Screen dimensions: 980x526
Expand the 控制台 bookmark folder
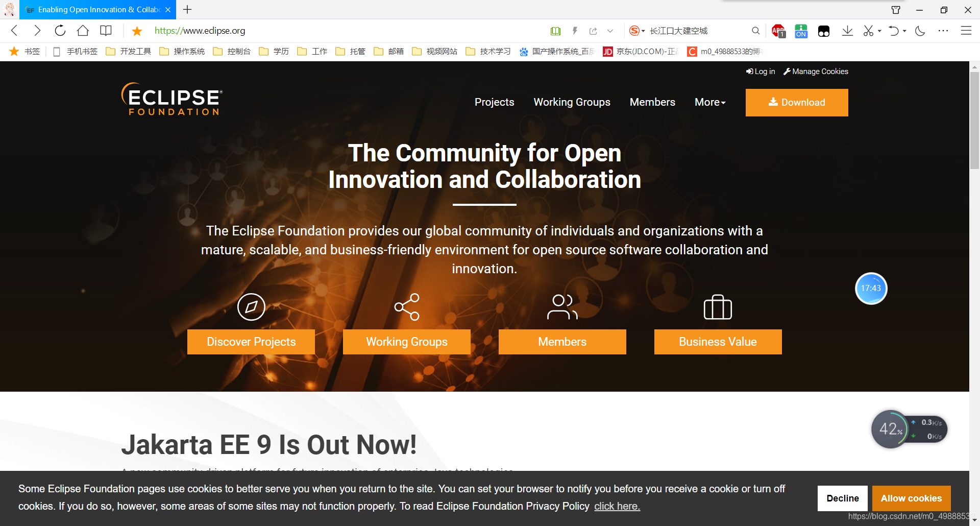point(232,52)
